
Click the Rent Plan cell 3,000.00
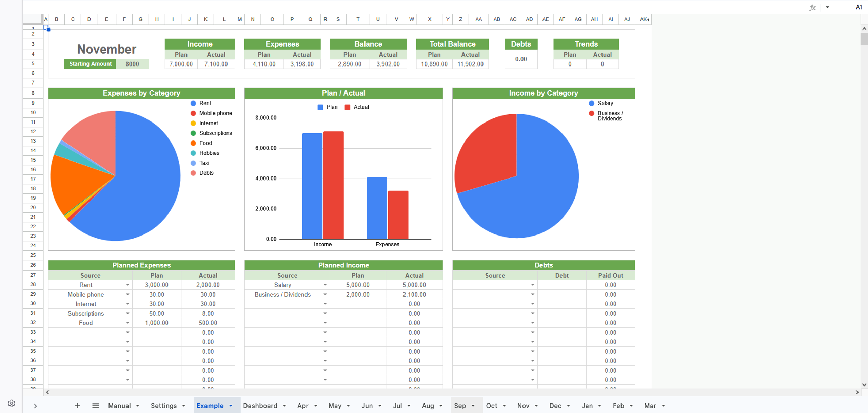click(157, 285)
